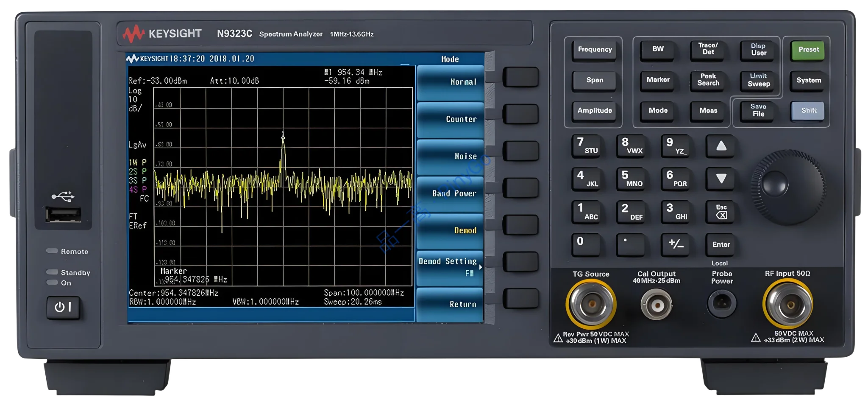The height and width of the screenshot is (403, 868).
Task: Toggle the blue Shift key
Action: 808,111
